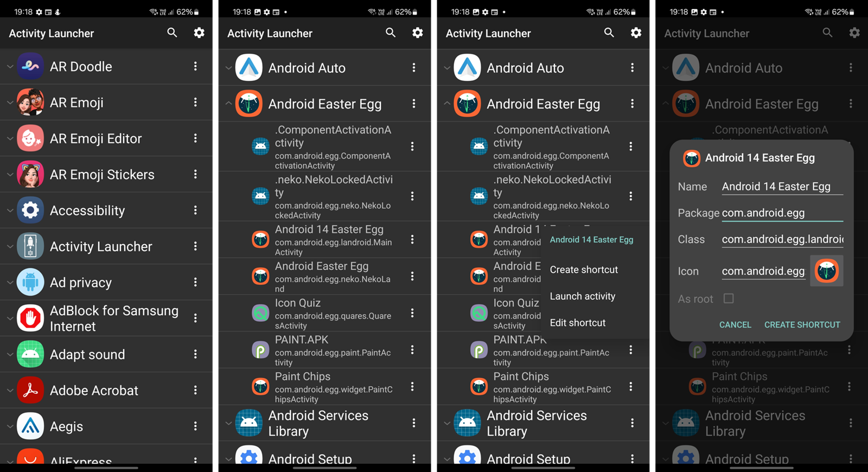Edit the Class field com.android.egg.landroid
Image resolution: width=868 pixels, height=472 pixels.
click(782, 239)
